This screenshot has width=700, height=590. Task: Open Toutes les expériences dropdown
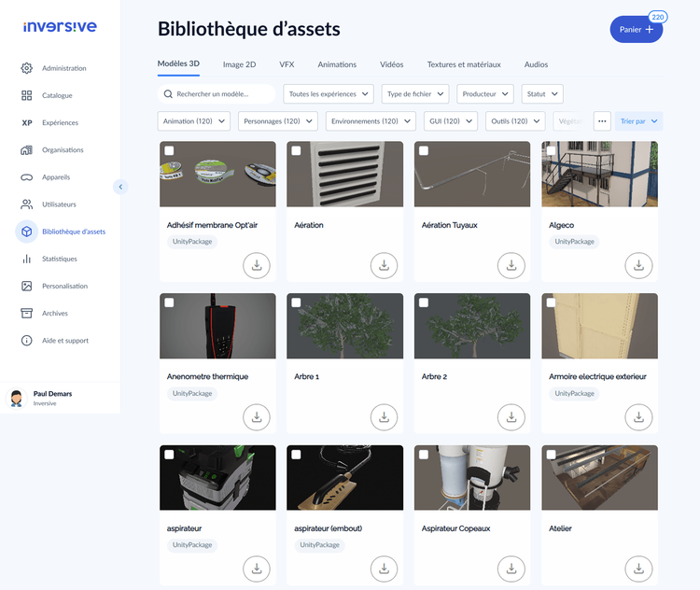pos(329,94)
